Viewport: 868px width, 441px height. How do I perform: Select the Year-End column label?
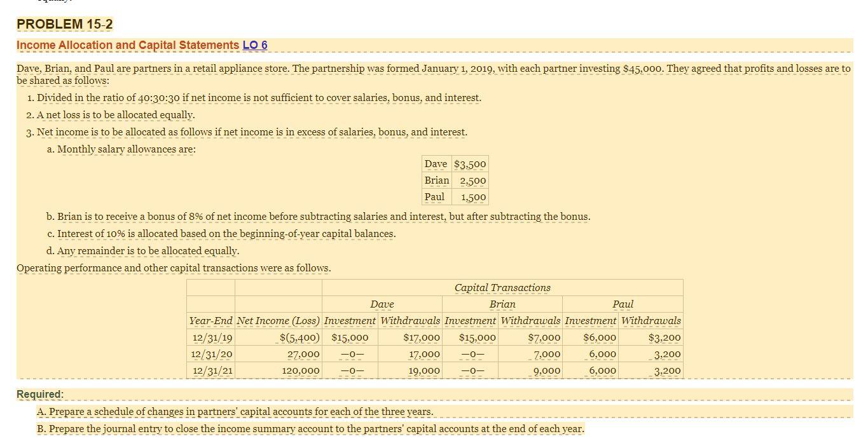click(210, 321)
